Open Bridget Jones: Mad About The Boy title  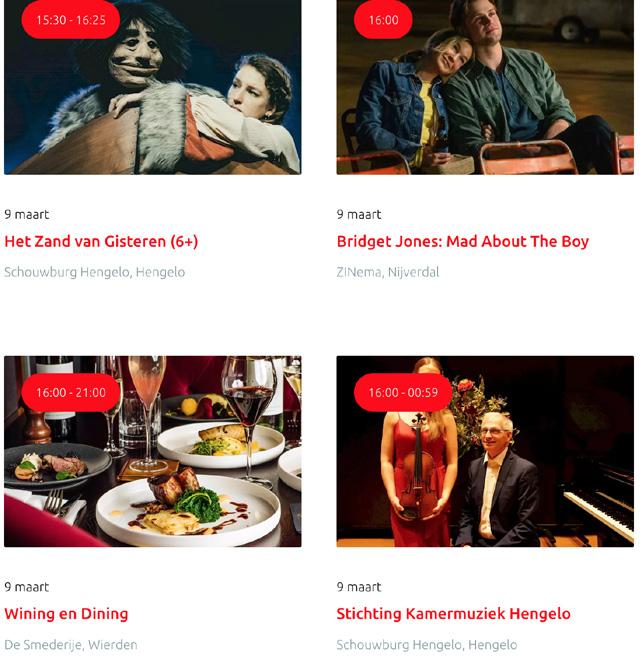[x=462, y=241]
